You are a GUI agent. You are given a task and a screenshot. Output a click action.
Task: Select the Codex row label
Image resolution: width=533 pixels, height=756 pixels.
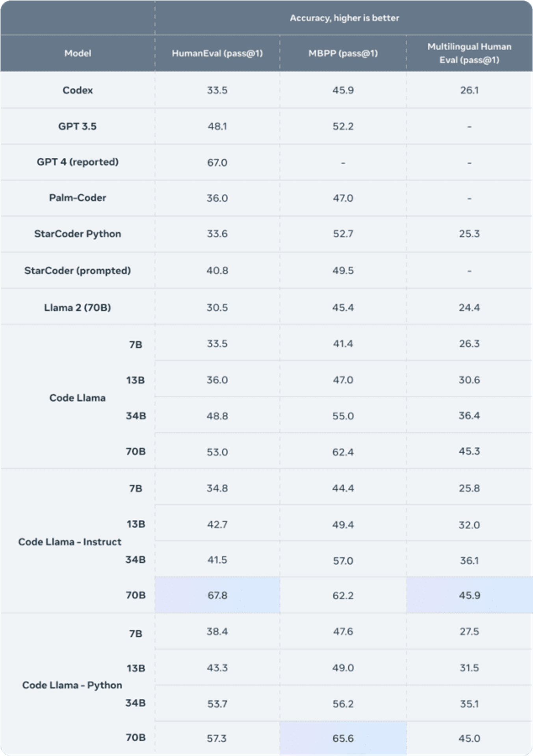(x=78, y=90)
